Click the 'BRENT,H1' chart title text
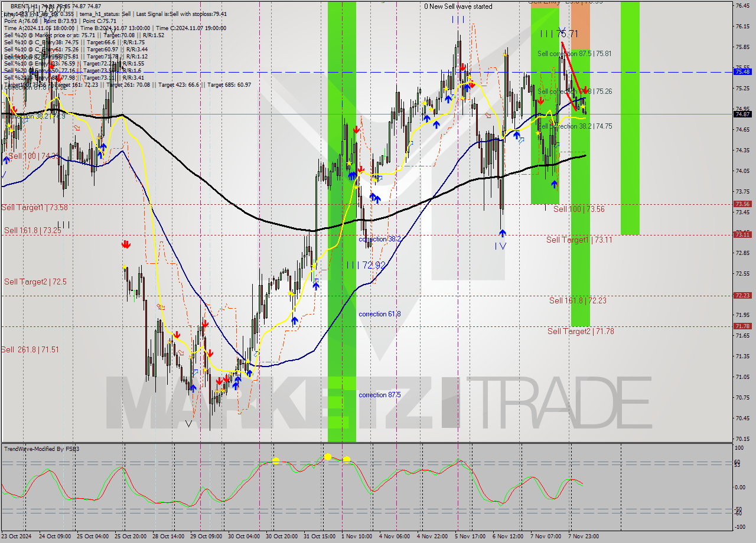 pos(24,6)
